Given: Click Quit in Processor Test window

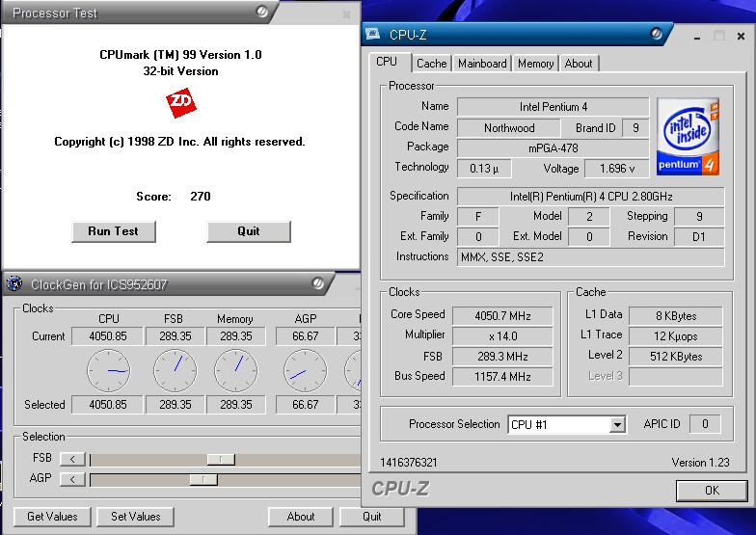Looking at the screenshot, I should 249,231.
